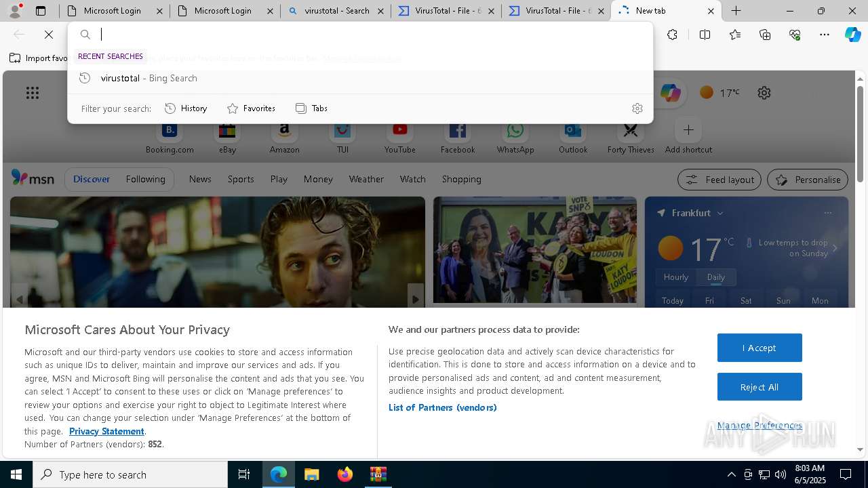Viewport: 868px width, 488px height.
Task: Open the Copilot icon beside the search box
Action: pos(670,93)
